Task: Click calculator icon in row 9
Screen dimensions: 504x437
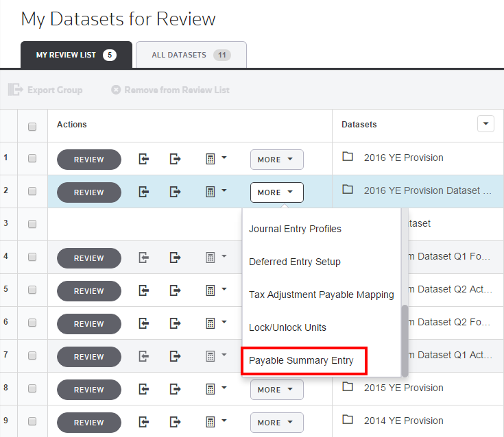Action: point(211,422)
